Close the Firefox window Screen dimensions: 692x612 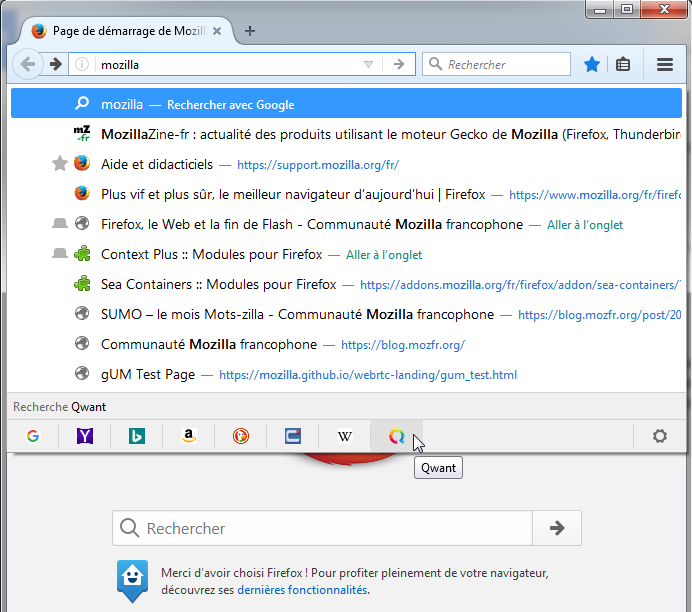[664, 9]
